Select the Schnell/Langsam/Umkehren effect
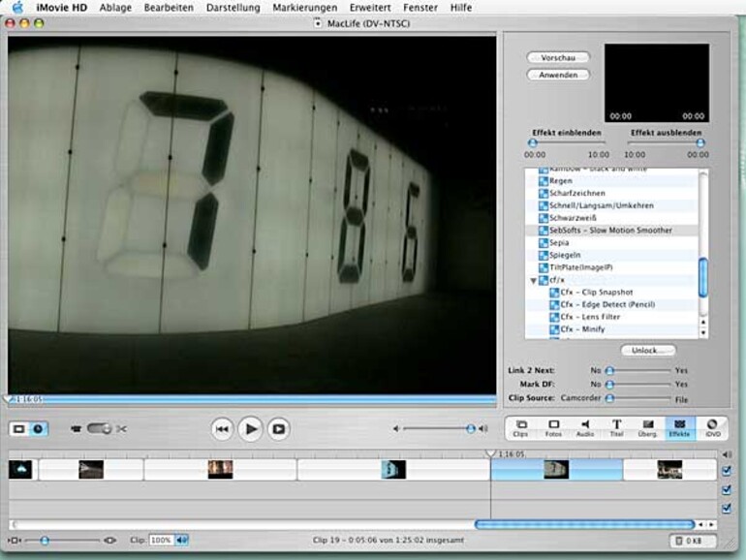 tap(612, 205)
